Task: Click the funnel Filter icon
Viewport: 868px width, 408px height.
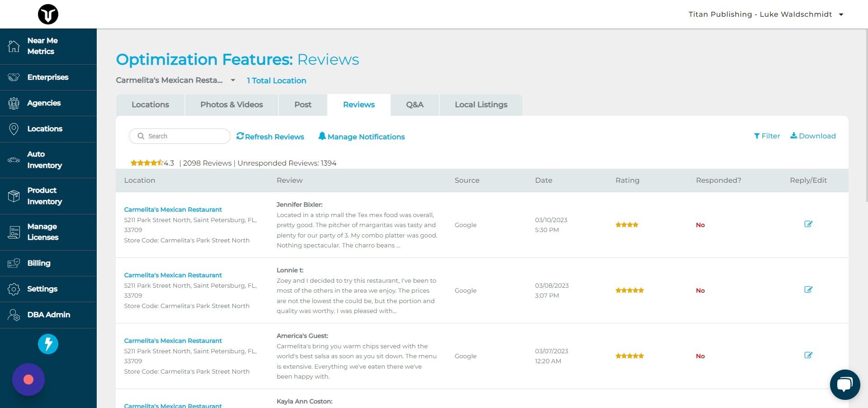Action: [x=757, y=136]
